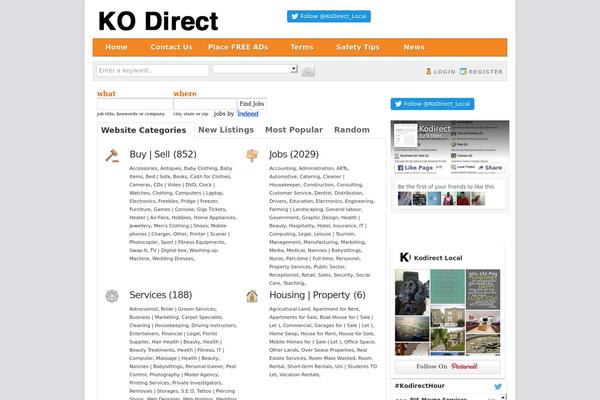
Task: Open the Contact Us page
Action: pyautogui.click(x=171, y=47)
